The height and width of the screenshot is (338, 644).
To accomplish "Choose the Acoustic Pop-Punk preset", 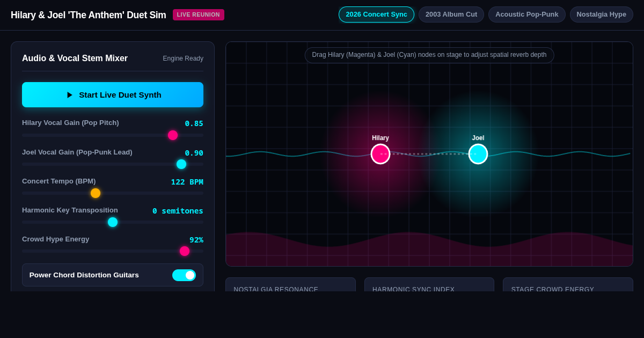I will point(527,14).
